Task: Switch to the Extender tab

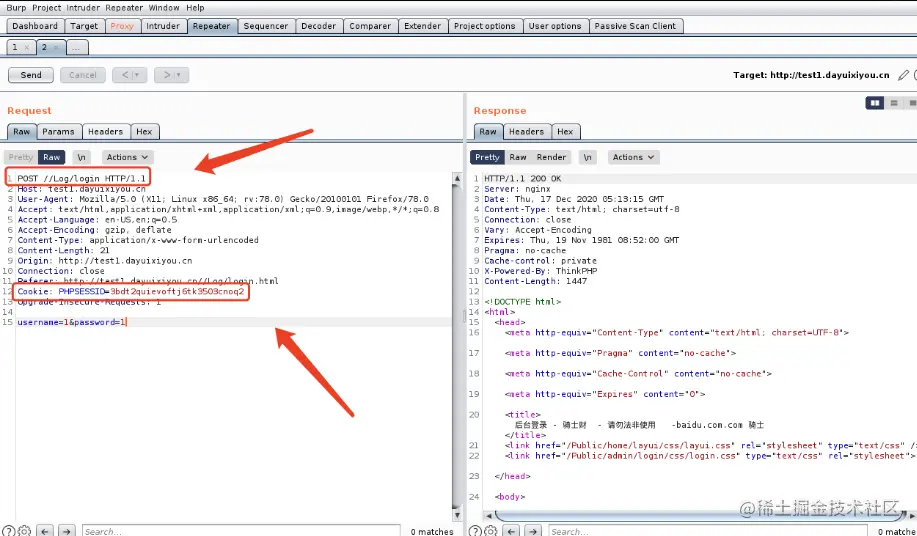Action: pyautogui.click(x=422, y=26)
